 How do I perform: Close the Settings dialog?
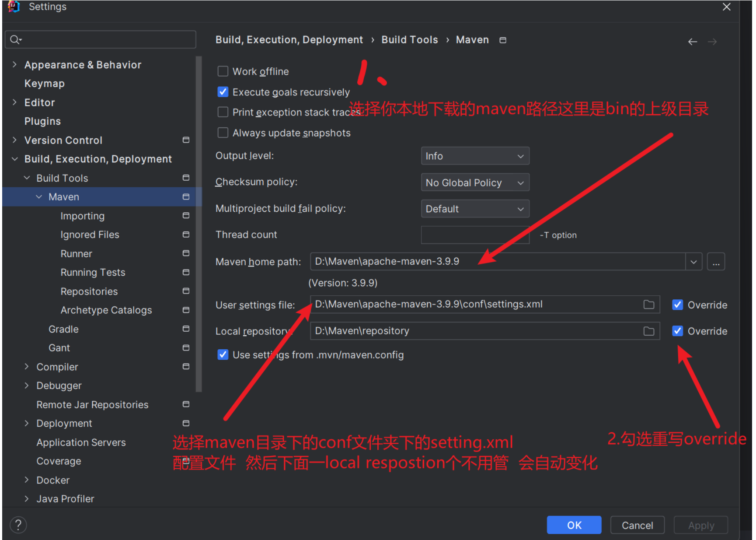726,7
